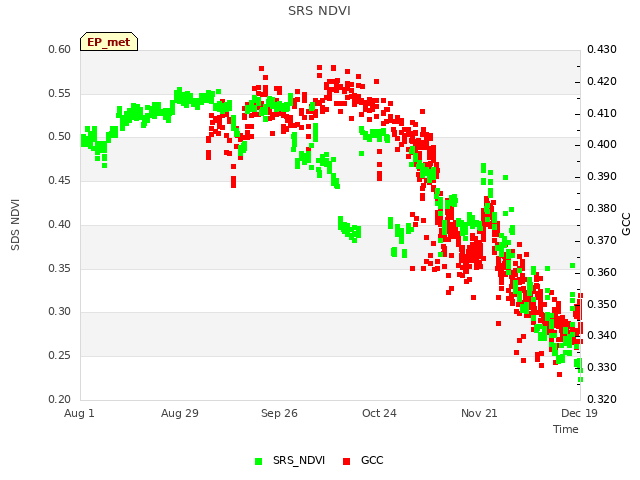Click the 0.340 right axis value
Screen dimensions: 640x480
602,335
